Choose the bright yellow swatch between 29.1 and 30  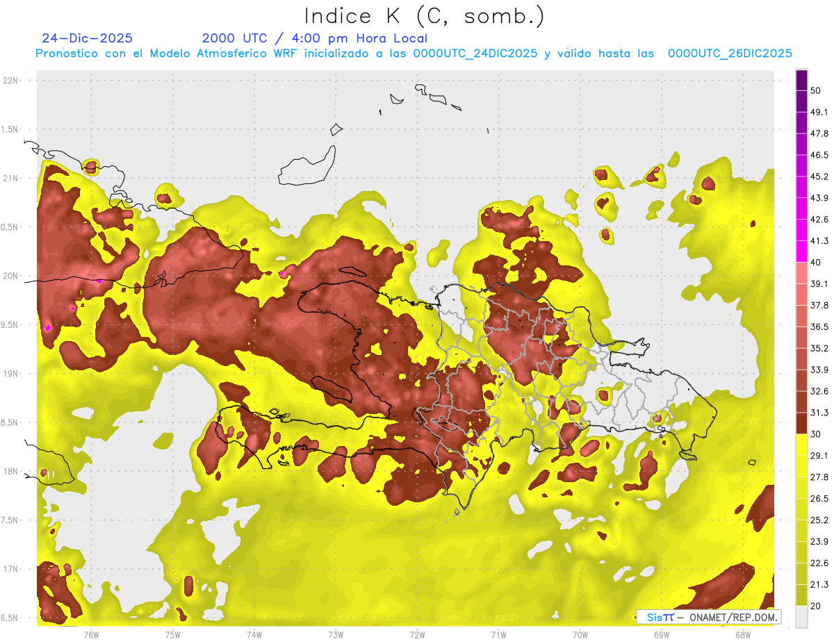801,445
